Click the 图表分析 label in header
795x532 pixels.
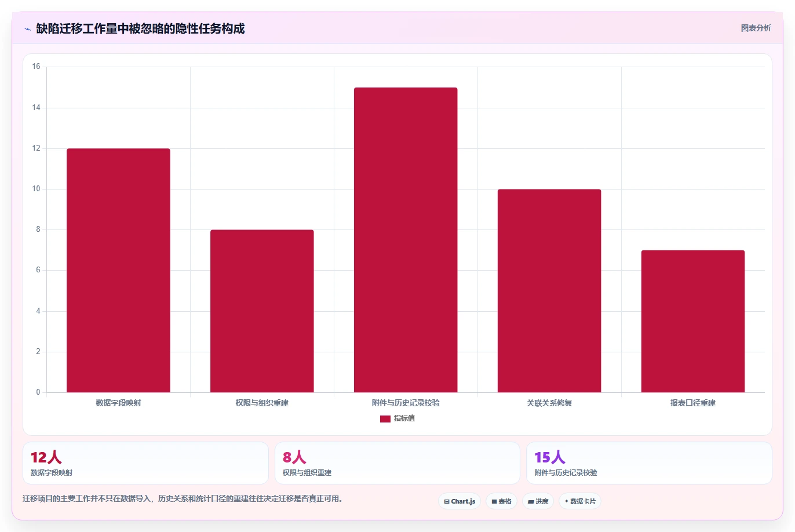click(756, 28)
